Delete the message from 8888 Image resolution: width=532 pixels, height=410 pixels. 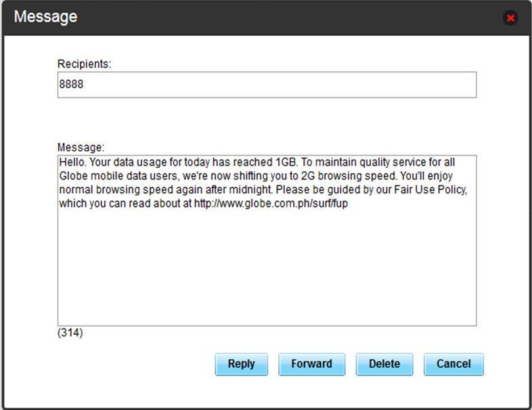(384, 364)
